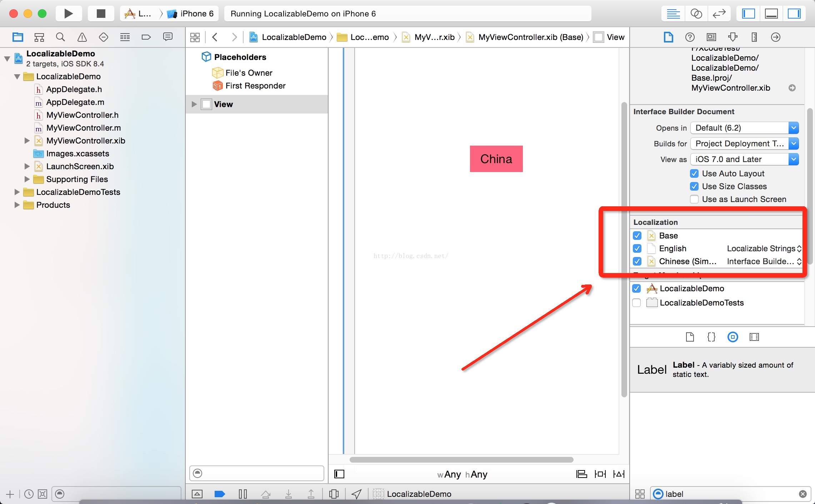The height and width of the screenshot is (504, 815).
Task: Toggle the English localization checkbox
Action: tap(637, 248)
